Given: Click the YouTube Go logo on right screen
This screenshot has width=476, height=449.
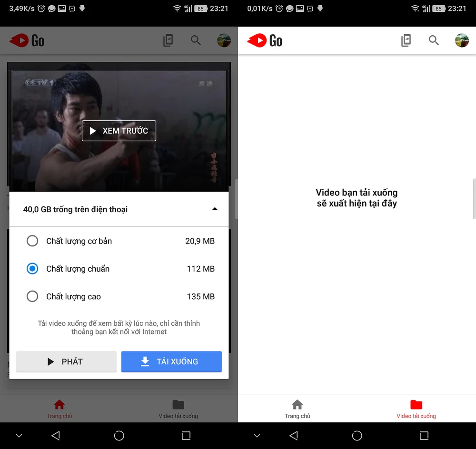Looking at the screenshot, I should (265, 41).
